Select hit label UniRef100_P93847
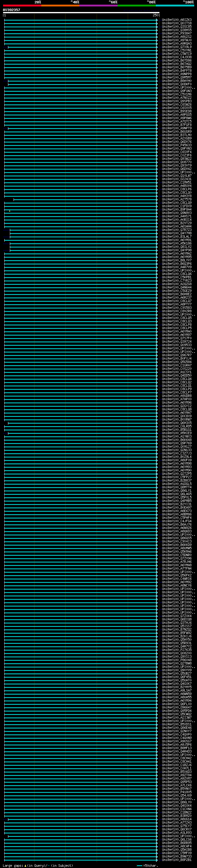 click(x=177, y=33)
